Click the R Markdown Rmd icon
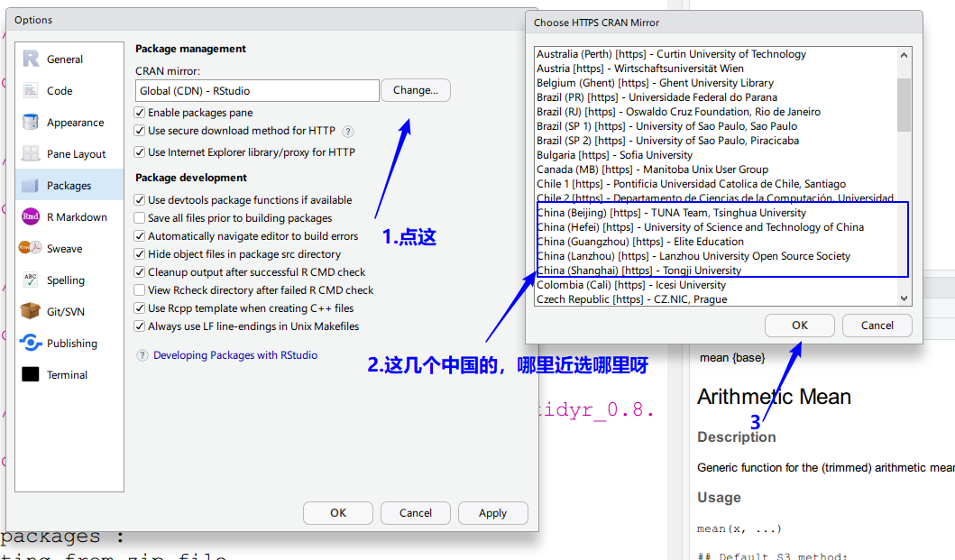The width and height of the screenshot is (955, 560). (x=31, y=217)
